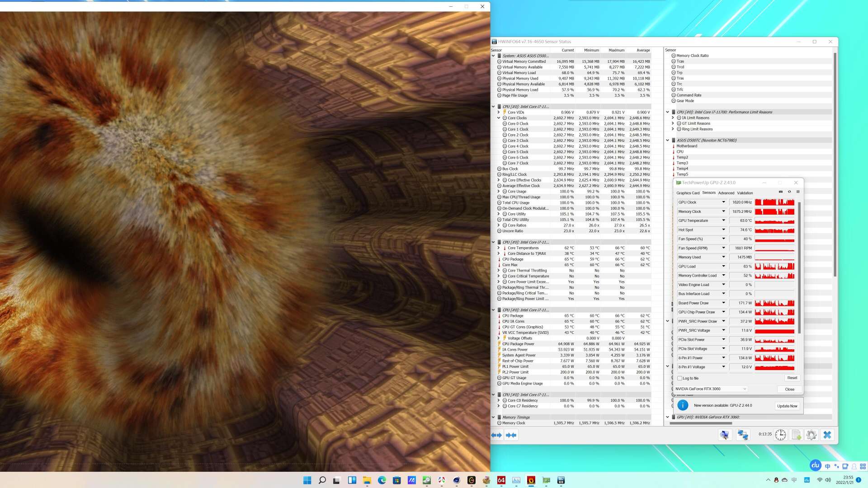Collapse the Core Clocks tree node
Screen dimensions: 868x488
coord(499,118)
